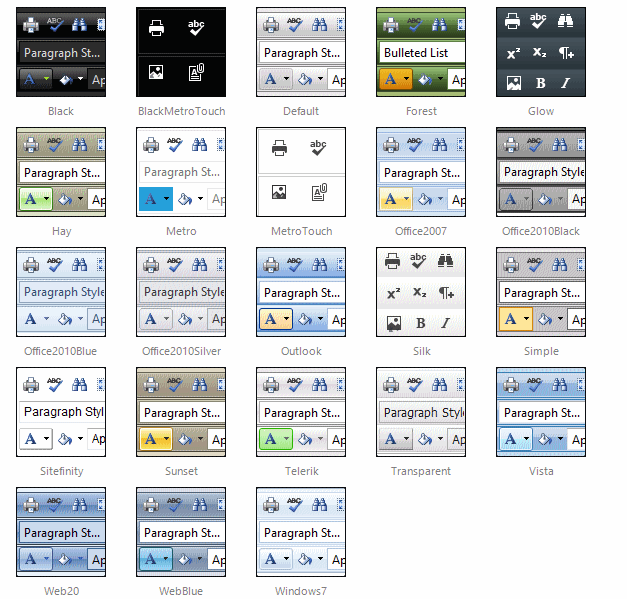Click insert image icon in Glow skin

513,83
